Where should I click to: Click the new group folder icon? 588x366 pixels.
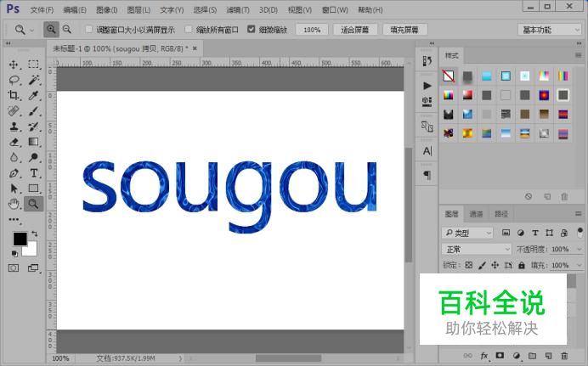[x=532, y=356]
